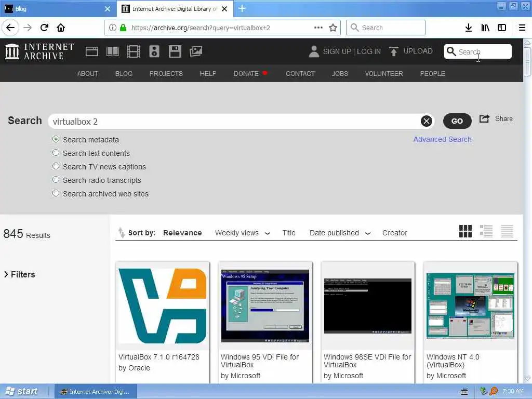The height and width of the screenshot is (399, 532).
Task: Go back with browser back arrow
Action: tap(10, 28)
